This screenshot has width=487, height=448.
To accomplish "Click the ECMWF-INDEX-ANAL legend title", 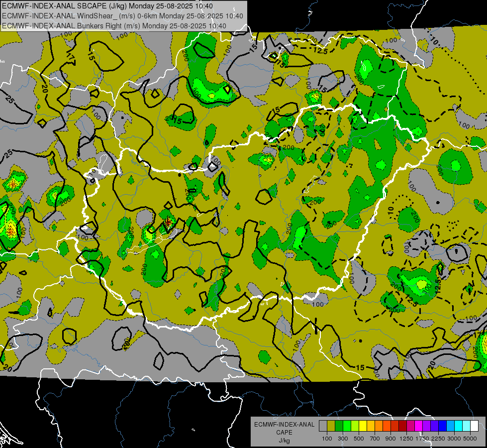I will [x=284, y=425].
